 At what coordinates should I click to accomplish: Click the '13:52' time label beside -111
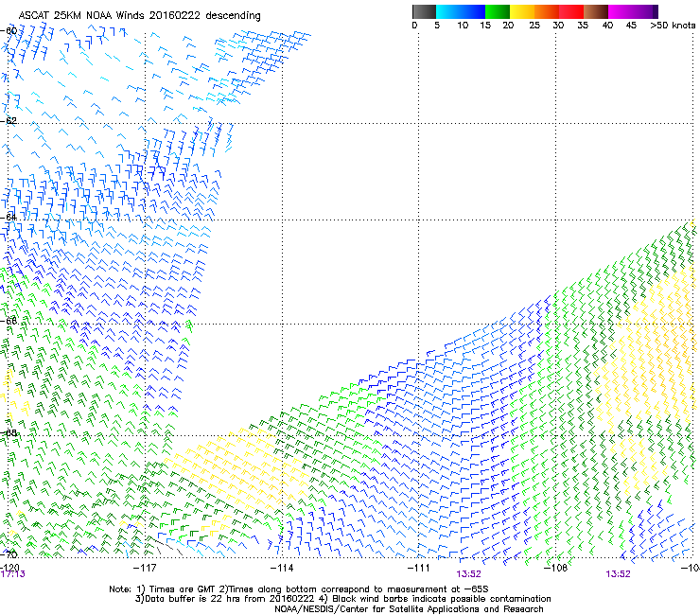click(x=468, y=574)
